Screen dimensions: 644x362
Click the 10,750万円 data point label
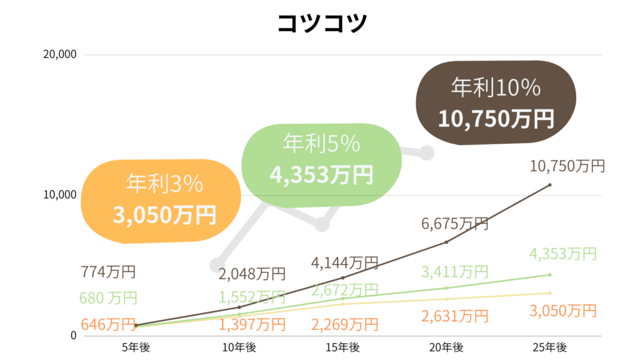coord(567,166)
